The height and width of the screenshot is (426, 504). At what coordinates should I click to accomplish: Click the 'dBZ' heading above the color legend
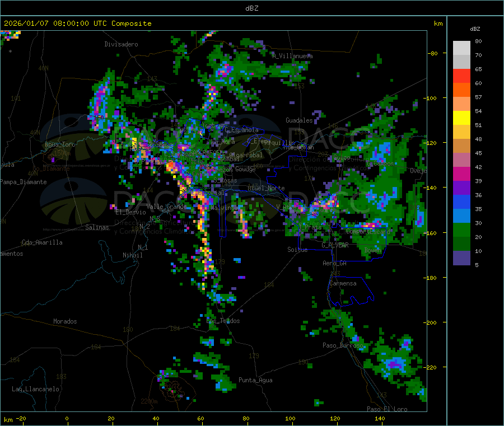tap(475, 29)
